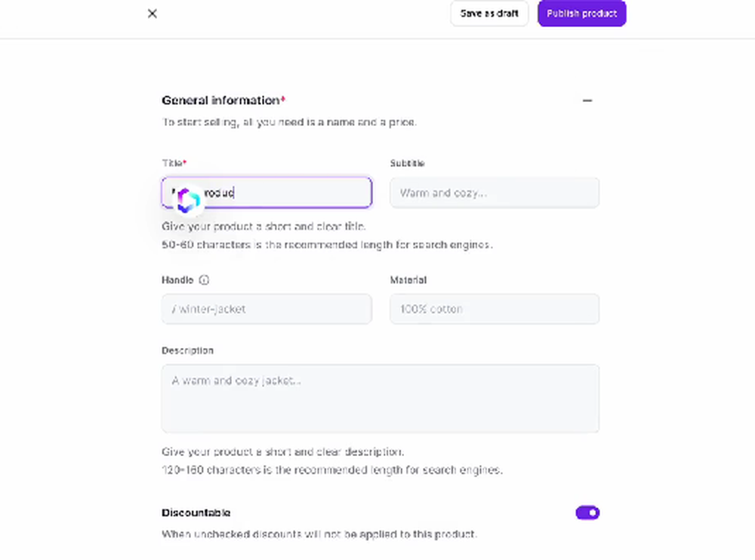Screen dimensions: 755x560
Task: Click the Material label text
Action: (408, 280)
